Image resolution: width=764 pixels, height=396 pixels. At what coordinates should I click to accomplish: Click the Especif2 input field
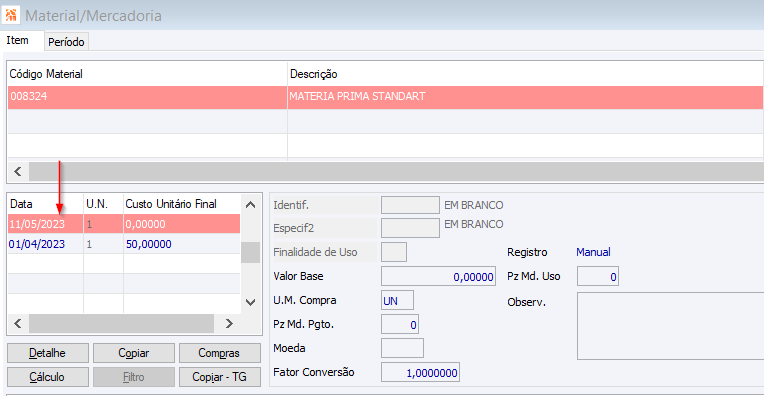pyautogui.click(x=410, y=228)
